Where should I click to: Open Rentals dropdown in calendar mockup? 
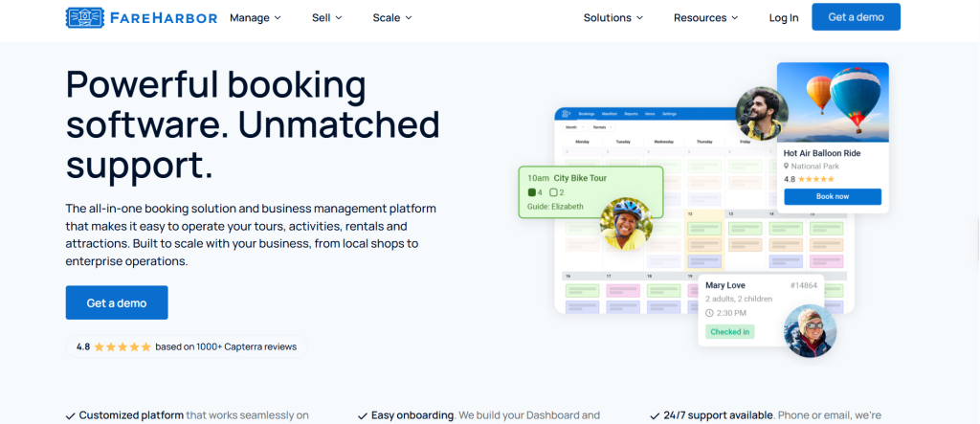tap(603, 127)
